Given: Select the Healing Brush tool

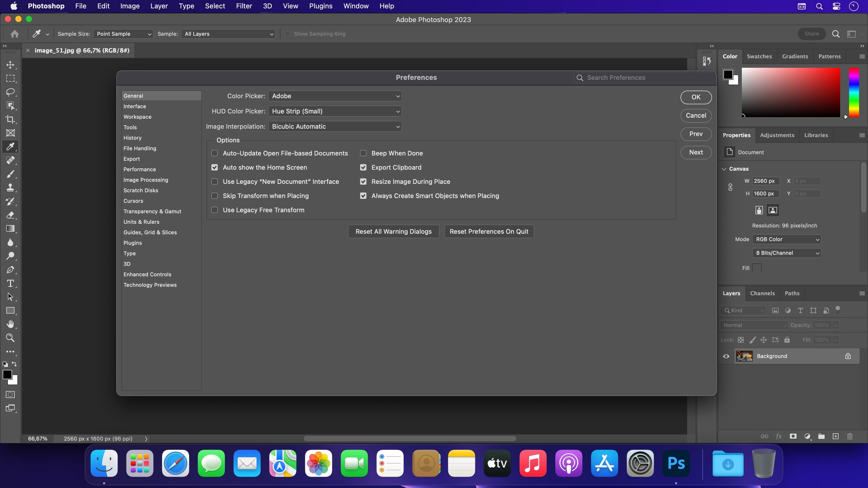Looking at the screenshot, I should tap(11, 160).
